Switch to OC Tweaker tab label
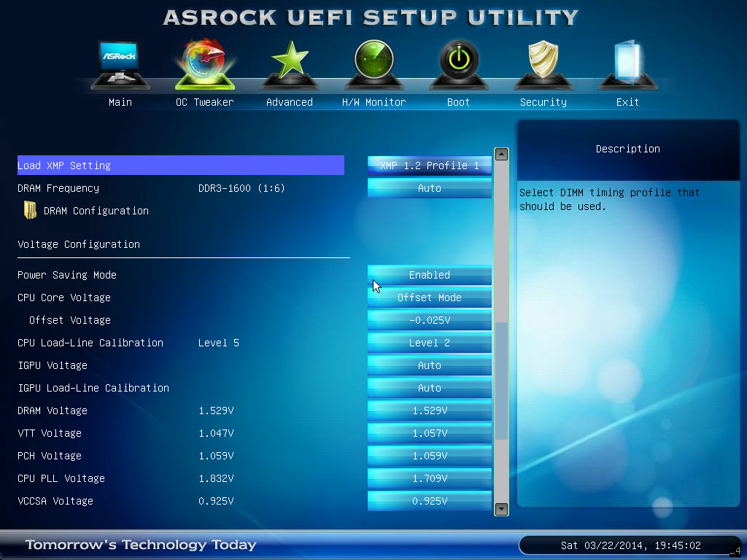 pyautogui.click(x=205, y=102)
